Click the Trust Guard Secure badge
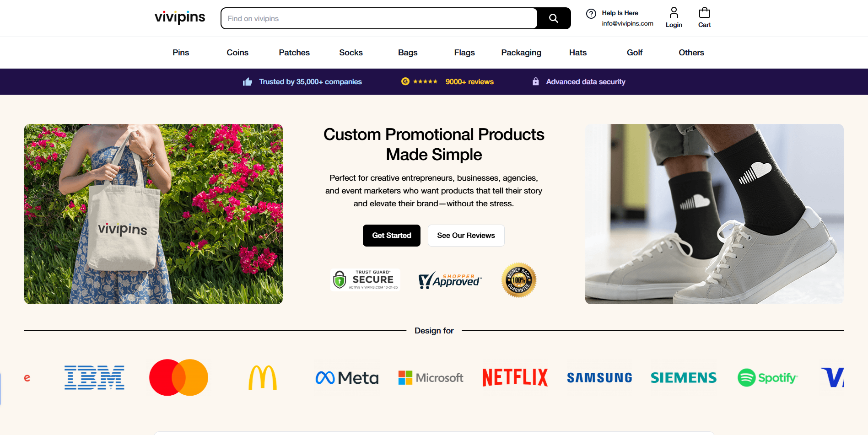 coord(365,279)
